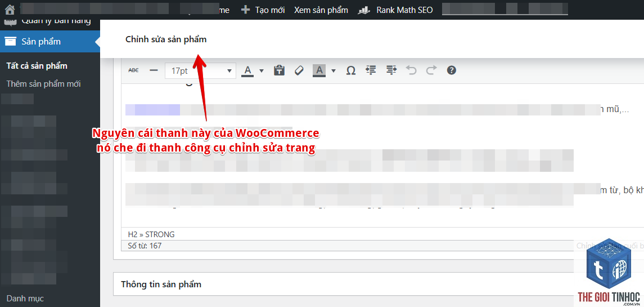Select Tất cả sản phẩm submenu
This screenshot has height=307, width=644.
37,66
